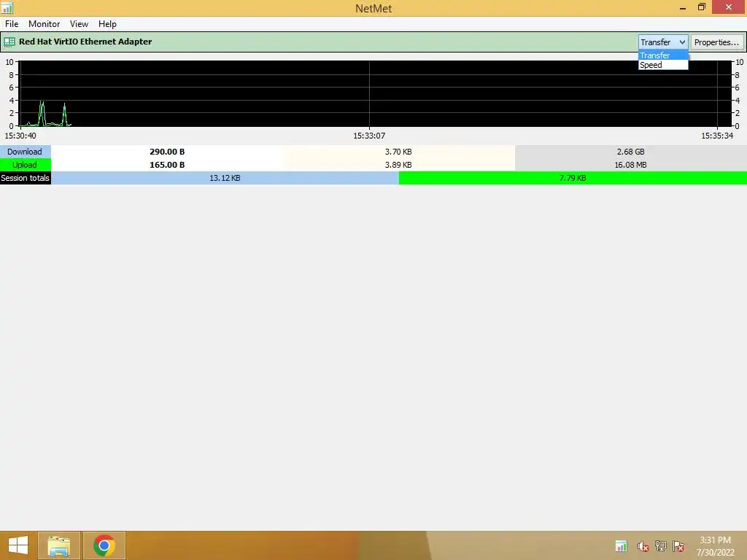The height and width of the screenshot is (560, 747).
Task: Click the 16.08 MB total upload cell
Action: point(631,165)
